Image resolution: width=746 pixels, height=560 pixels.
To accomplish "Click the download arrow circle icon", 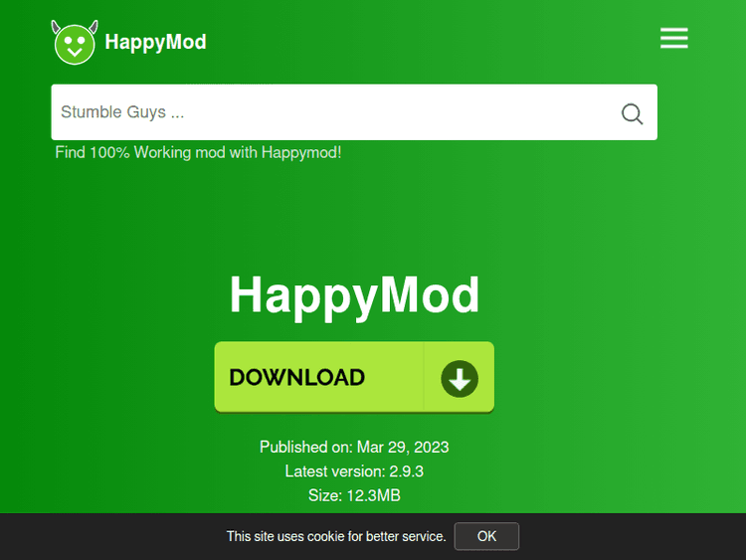I will [x=460, y=379].
